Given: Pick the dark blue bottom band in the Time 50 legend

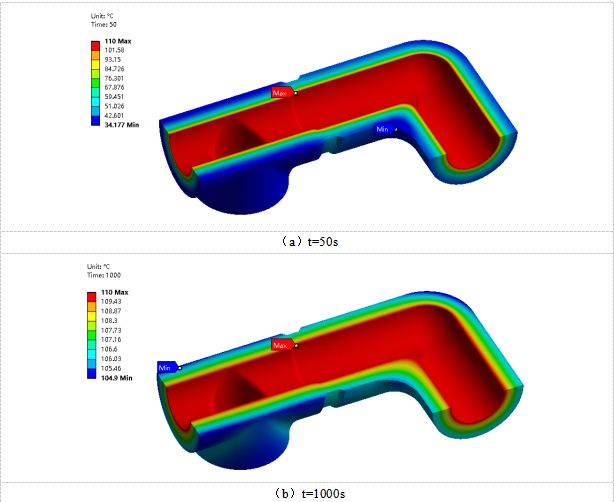Looking at the screenshot, I should pyautogui.click(x=96, y=121).
